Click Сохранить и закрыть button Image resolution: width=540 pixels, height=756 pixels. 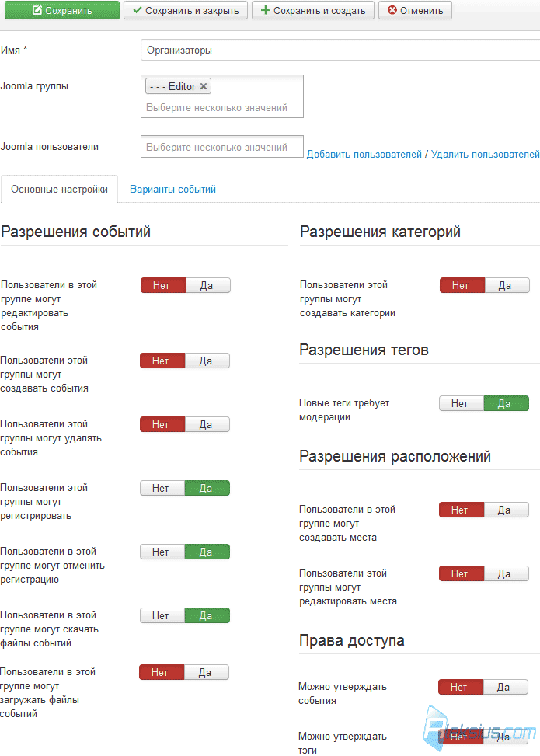pyautogui.click(x=186, y=10)
